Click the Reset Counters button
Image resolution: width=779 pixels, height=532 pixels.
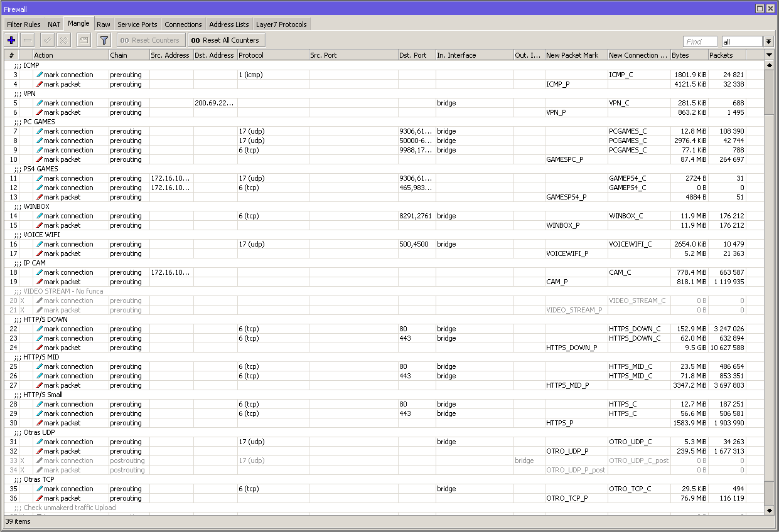pos(151,40)
